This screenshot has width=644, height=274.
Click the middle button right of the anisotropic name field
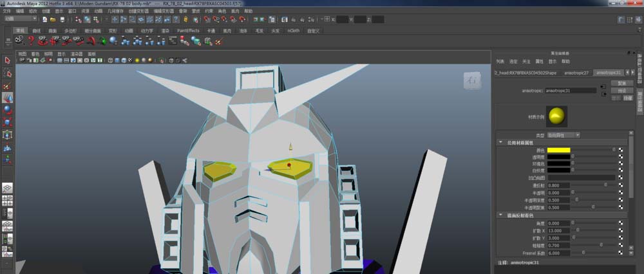(x=622, y=91)
